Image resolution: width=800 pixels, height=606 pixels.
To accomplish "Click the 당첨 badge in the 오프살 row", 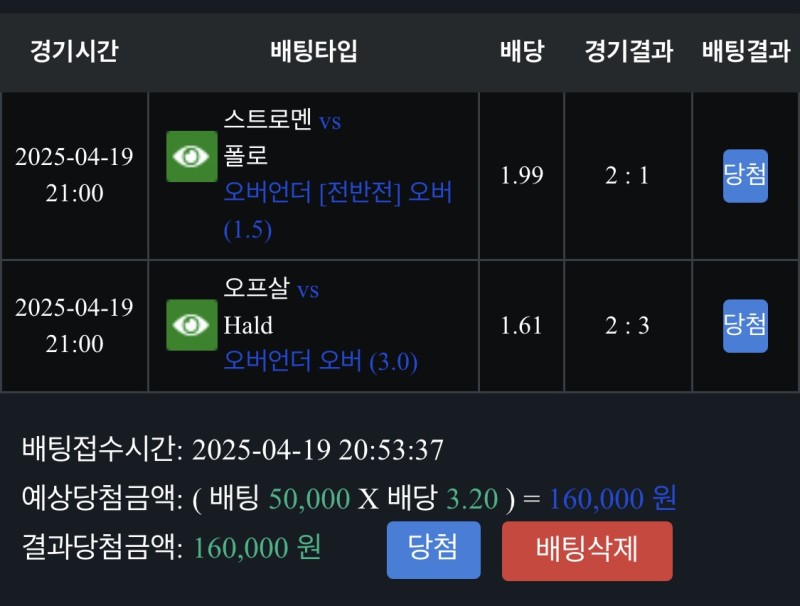I will [x=745, y=325].
